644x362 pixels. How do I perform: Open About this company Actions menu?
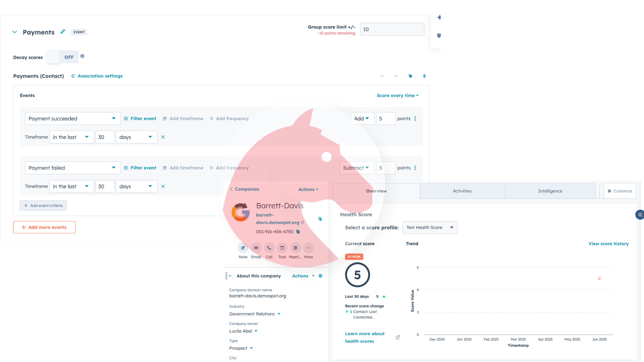(303, 276)
